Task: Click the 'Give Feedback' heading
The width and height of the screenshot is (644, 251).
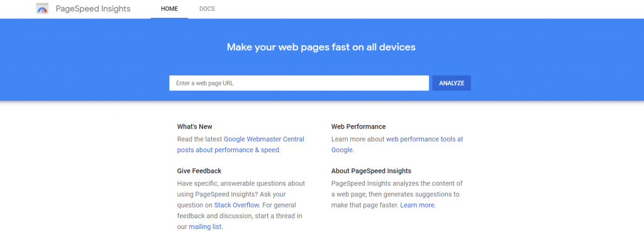Action: point(199,170)
